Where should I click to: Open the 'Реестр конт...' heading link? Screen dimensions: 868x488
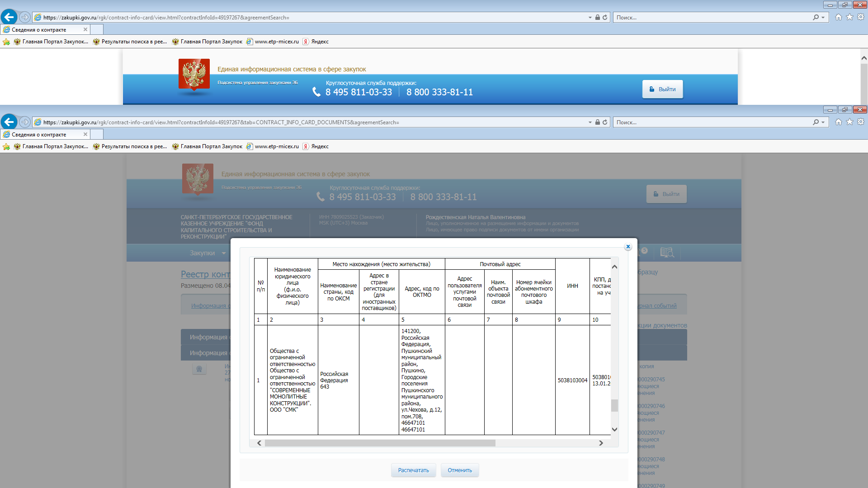pos(205,274)
